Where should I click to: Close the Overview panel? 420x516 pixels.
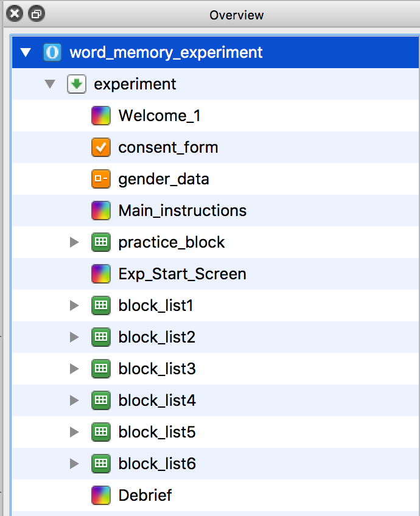[x=15, y=14]
